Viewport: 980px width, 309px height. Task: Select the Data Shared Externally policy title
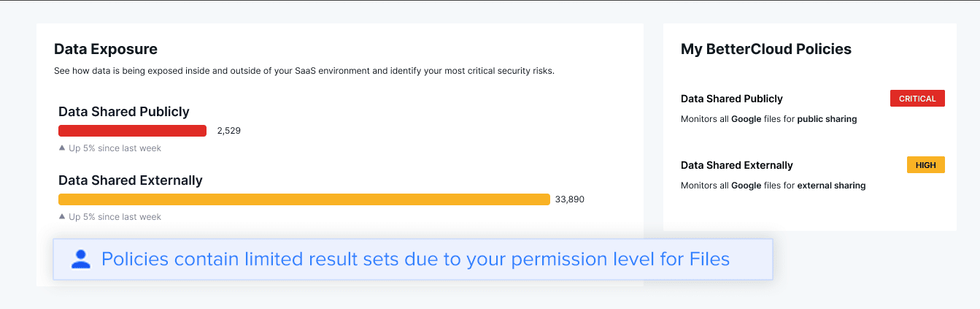(x=737, y=165)
